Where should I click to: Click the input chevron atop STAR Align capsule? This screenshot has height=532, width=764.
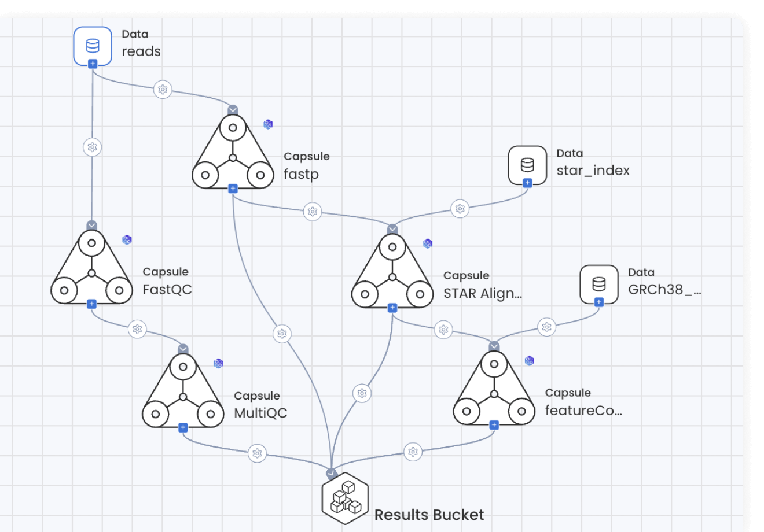[392, 229]
